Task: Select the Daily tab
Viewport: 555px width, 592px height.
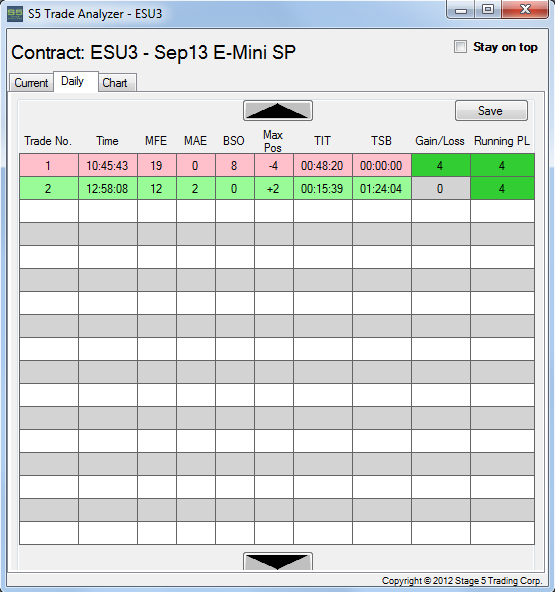Action: [x=76, y=81]
